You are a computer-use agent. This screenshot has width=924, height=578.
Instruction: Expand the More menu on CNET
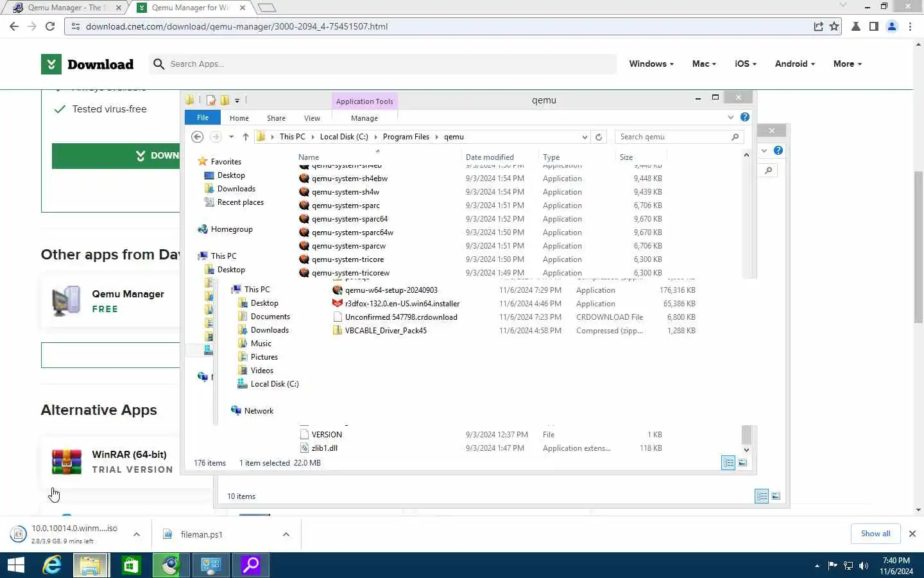(x=848, y=64)
